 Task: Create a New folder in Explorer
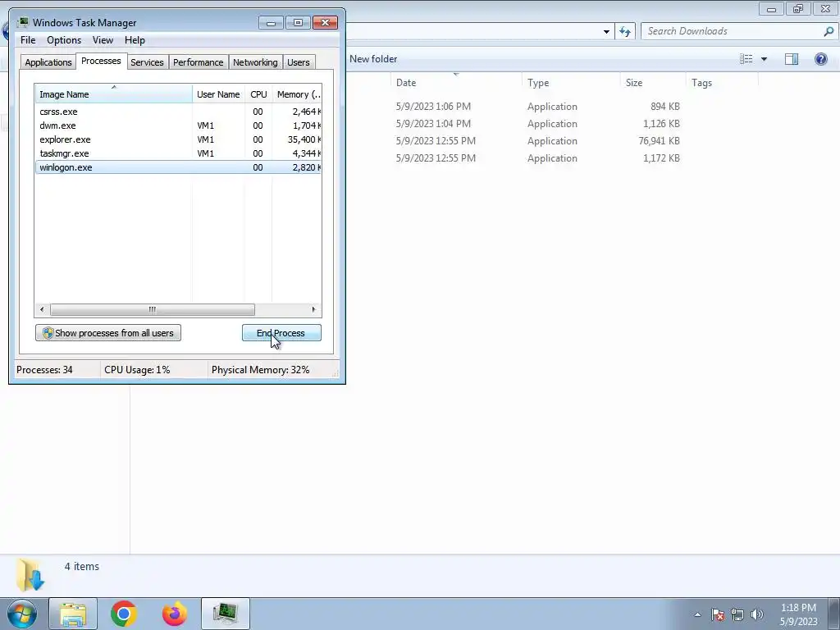pos(373,59)
